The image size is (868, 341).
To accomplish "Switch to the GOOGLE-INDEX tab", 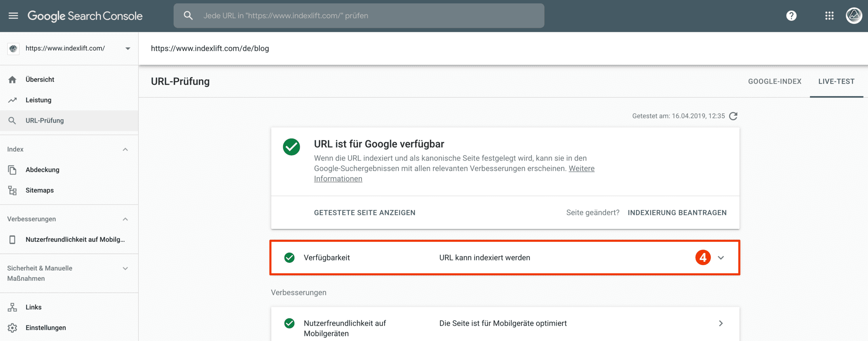I will pyautogui.click(x=775, y=82).
